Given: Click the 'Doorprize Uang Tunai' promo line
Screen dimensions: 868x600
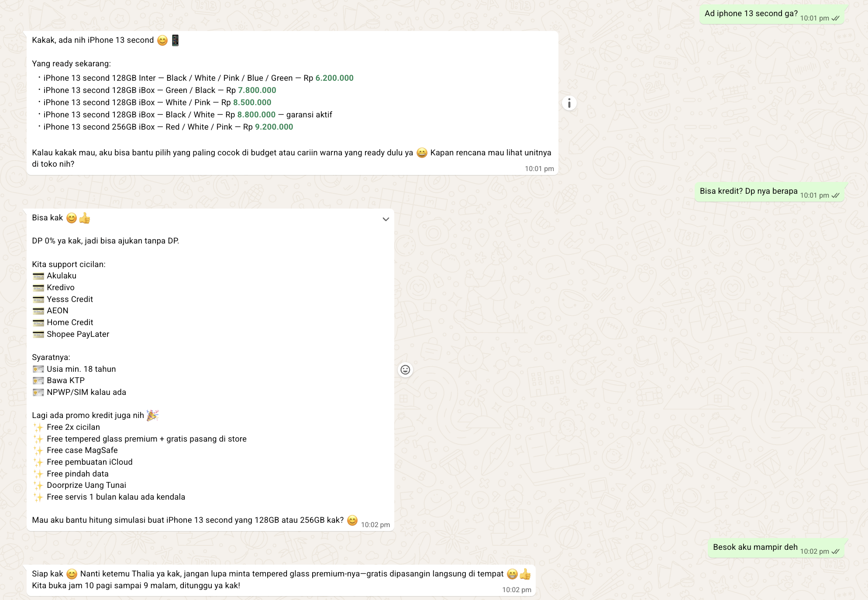Looking at the screenshot, I should [x=79, y=485].
